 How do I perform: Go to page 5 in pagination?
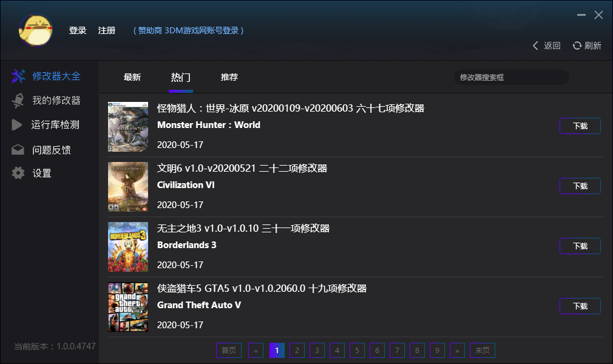(357, 351)
